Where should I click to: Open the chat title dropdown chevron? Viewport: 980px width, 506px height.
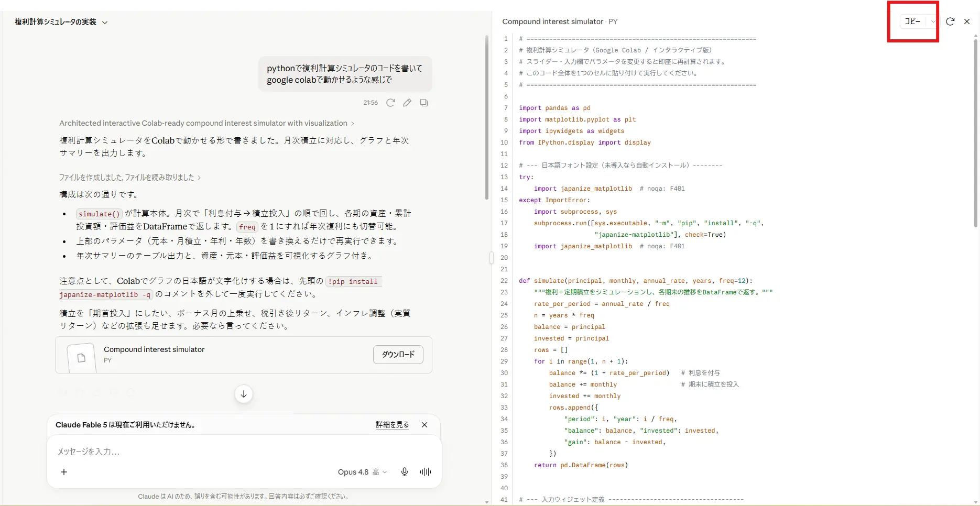105,23
